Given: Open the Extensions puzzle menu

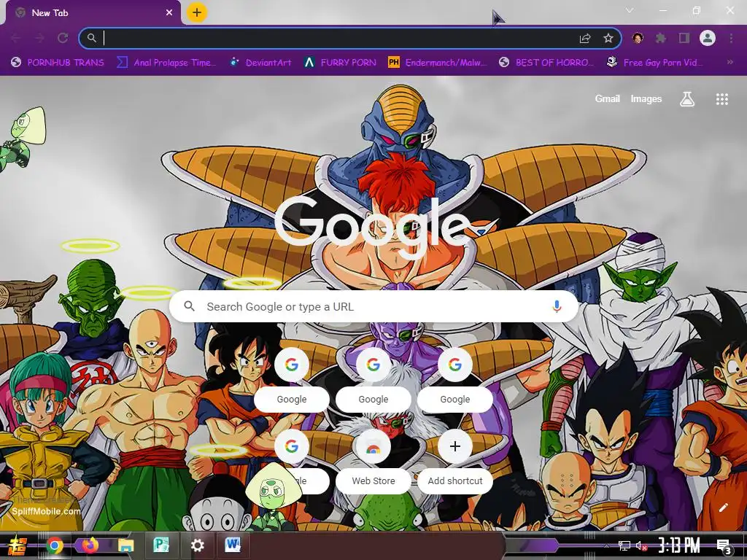Looking at the screenshot, I should pyautogui.click(x=661, y=38).
